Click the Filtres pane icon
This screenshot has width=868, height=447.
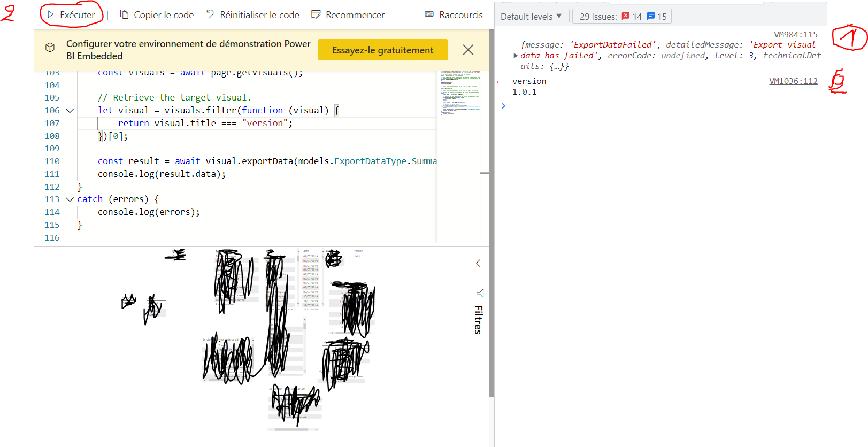click(x=480, y=293)
